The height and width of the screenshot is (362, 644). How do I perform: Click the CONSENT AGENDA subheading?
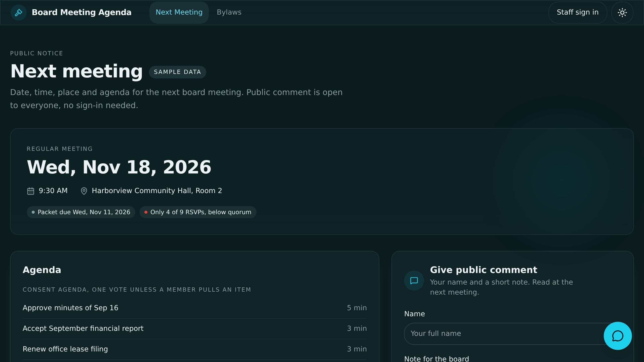click(x=137, y=290)
